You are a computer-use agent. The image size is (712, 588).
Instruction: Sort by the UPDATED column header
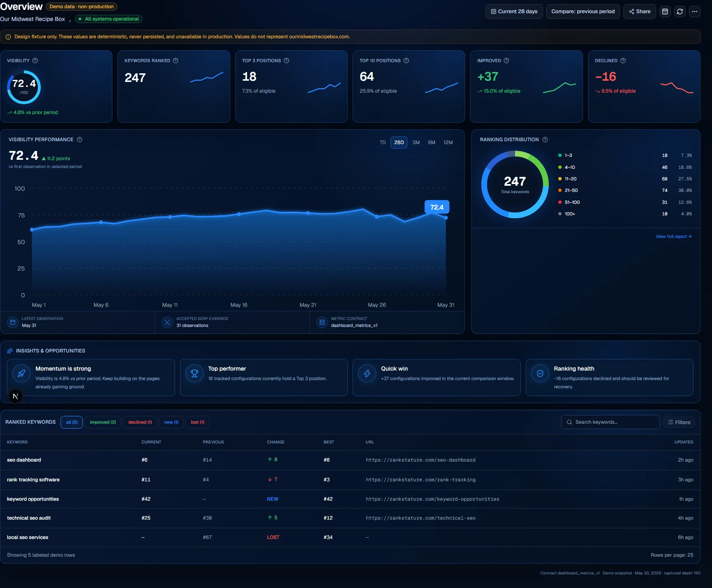(684, 442)
